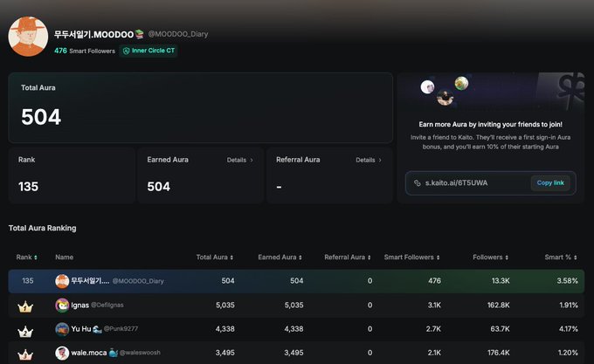
Task: Sort table by Smart % column
Action: (561, 258)
